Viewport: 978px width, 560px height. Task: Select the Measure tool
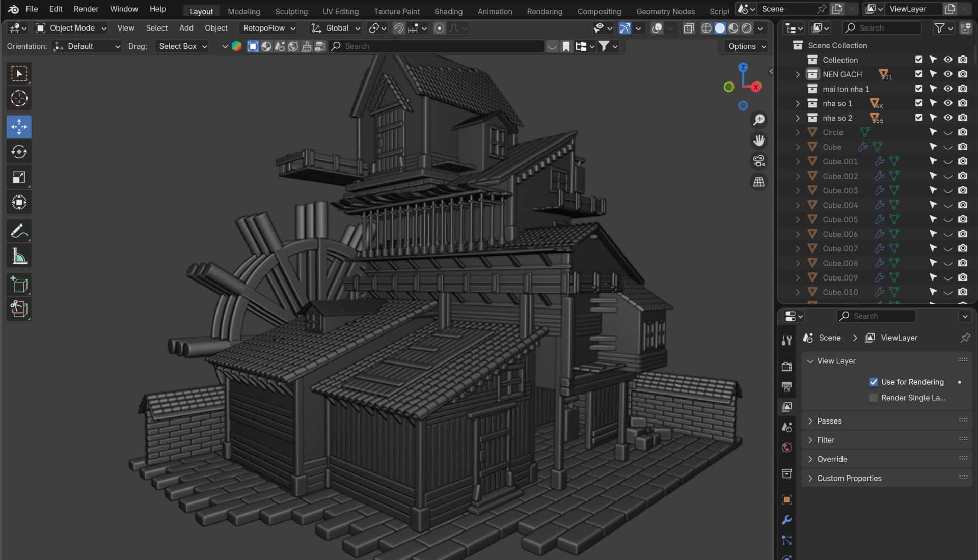[19, 256]
